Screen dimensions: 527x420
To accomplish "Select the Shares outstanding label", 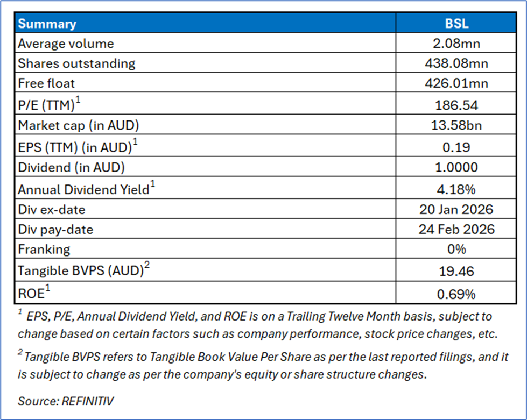I will click(76, 63).
